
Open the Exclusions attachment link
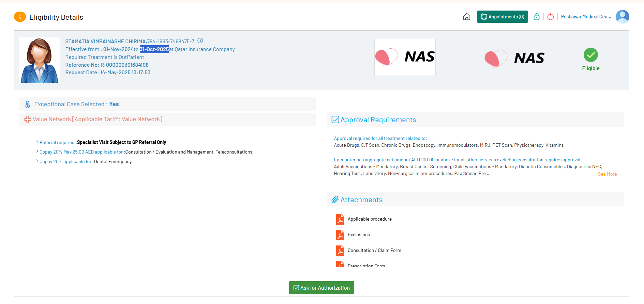tap(359, 235)
